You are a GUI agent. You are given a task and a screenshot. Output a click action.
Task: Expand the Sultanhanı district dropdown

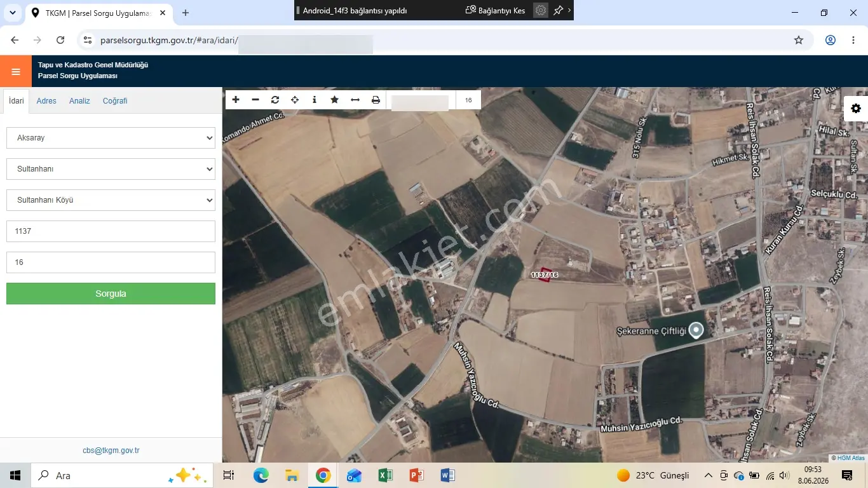click(x=111, y=169)
